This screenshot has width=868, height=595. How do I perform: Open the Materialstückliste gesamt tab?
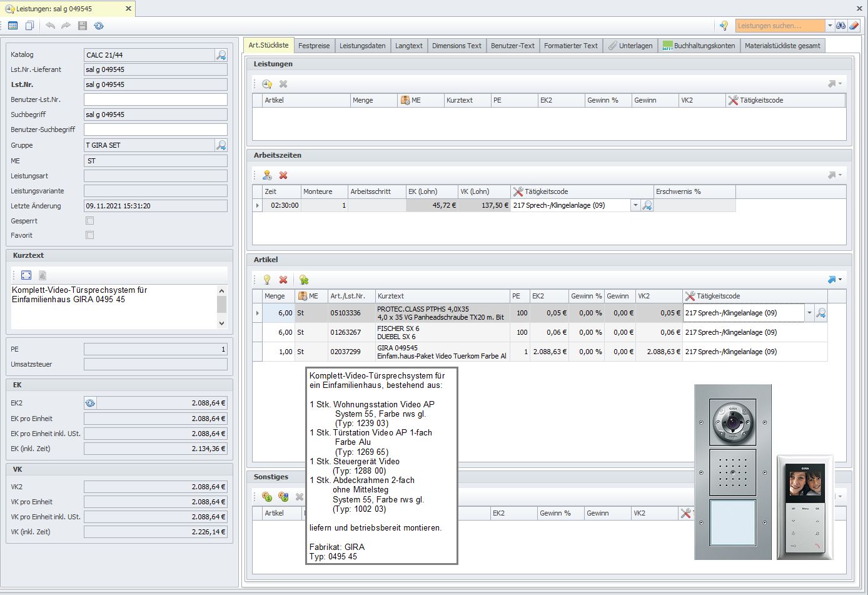pyautogui.click(x=782, y=46)
